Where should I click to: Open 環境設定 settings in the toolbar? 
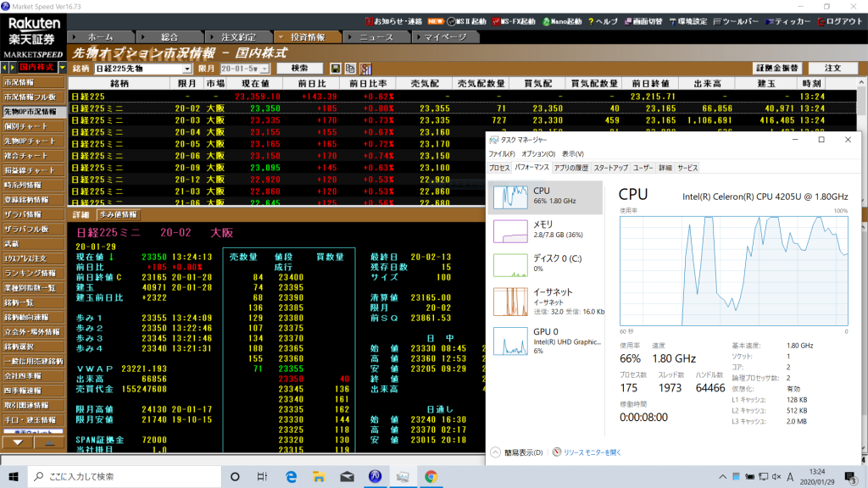click(x=688, y=21)
